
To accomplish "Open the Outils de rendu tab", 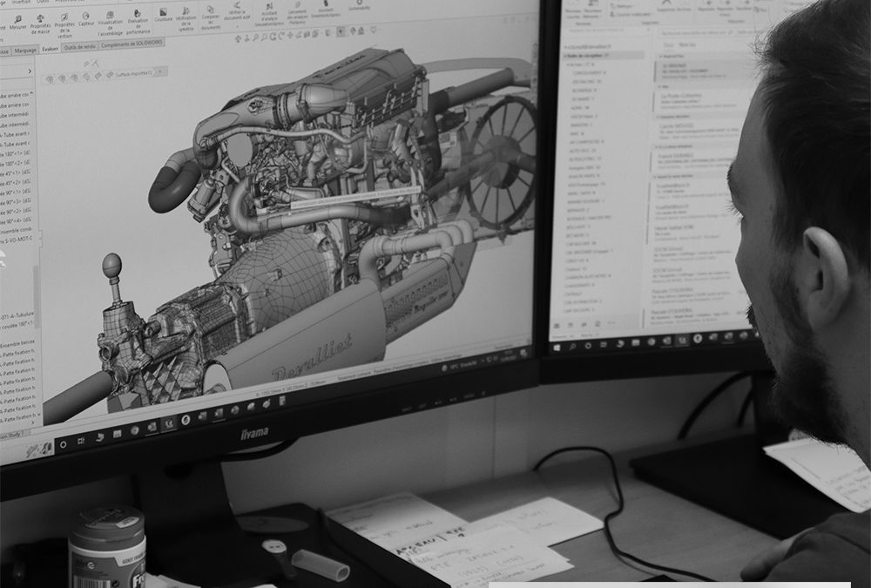I will (x=79, y=47).
